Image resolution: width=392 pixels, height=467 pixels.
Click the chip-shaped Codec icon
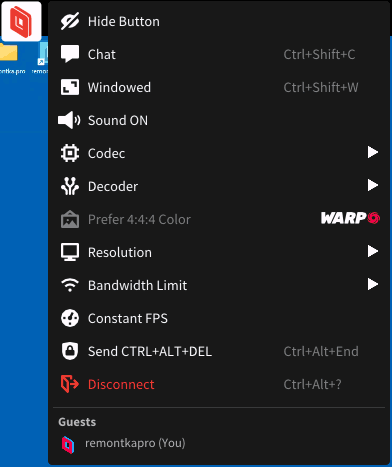click(70, 153)
